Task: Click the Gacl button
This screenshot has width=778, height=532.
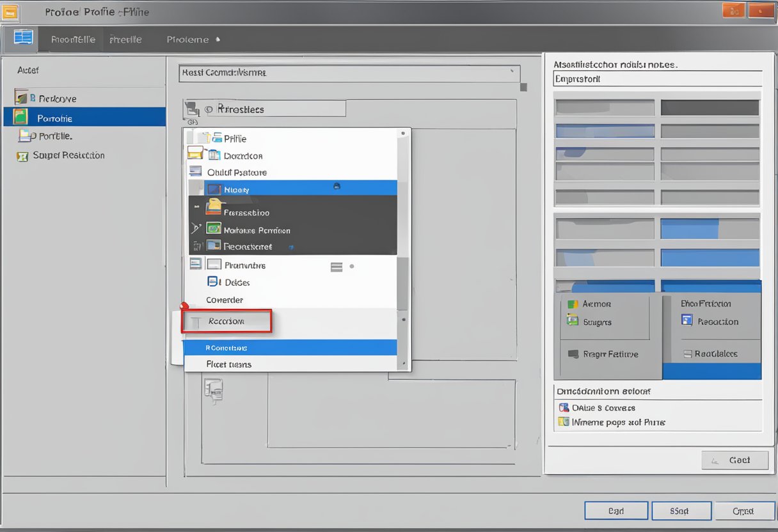Action: [734, 460]
